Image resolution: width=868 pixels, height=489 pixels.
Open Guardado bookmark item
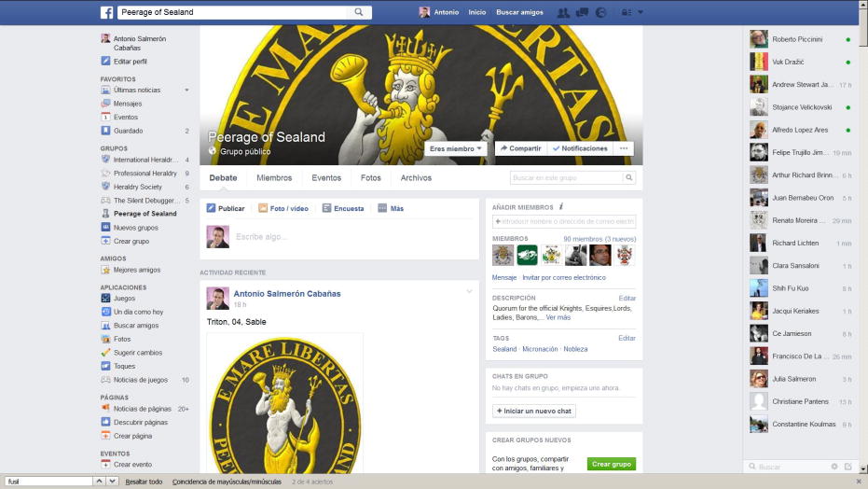(128, 131)
